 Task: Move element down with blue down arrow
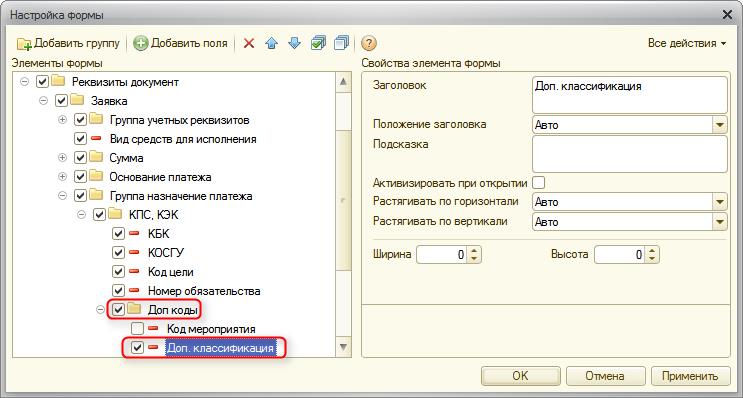tap(294, 44)
